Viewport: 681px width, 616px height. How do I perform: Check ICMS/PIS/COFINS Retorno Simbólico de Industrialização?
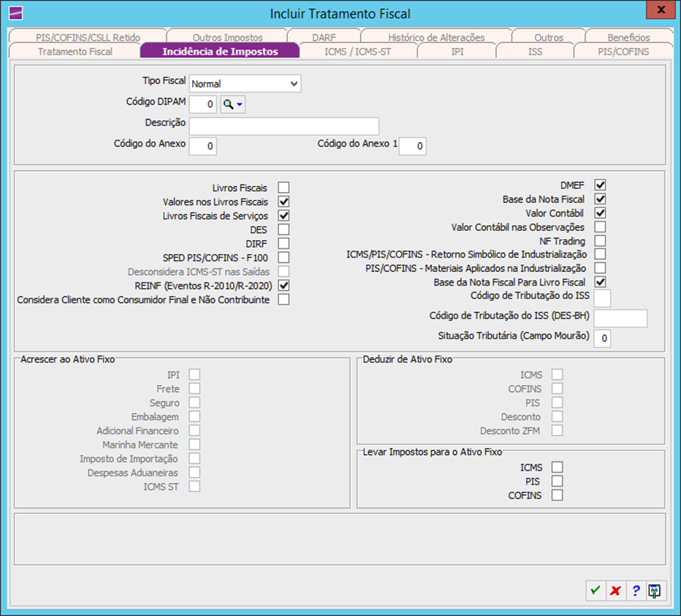600,254
